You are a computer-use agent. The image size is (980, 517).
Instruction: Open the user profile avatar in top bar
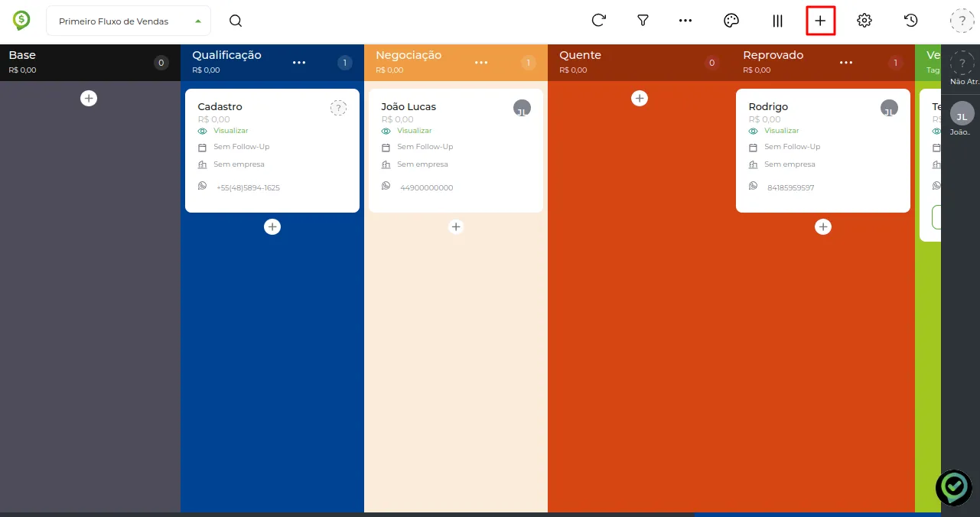pyautogui.click(x=962, y=21)
